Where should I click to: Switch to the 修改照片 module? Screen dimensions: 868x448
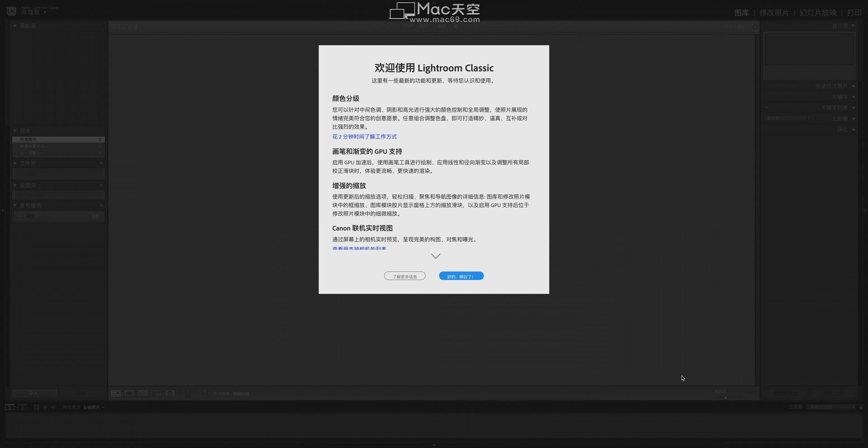[x=774, y=13]
